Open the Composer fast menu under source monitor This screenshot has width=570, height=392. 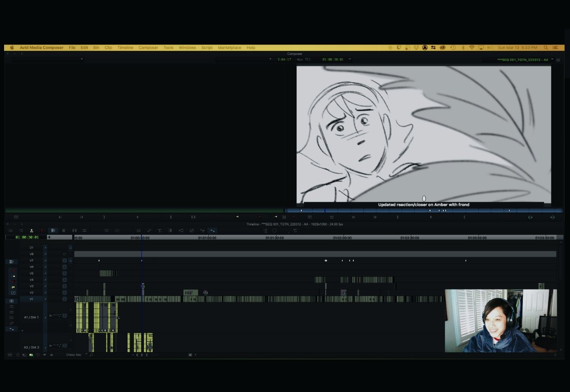pos(16,217)
